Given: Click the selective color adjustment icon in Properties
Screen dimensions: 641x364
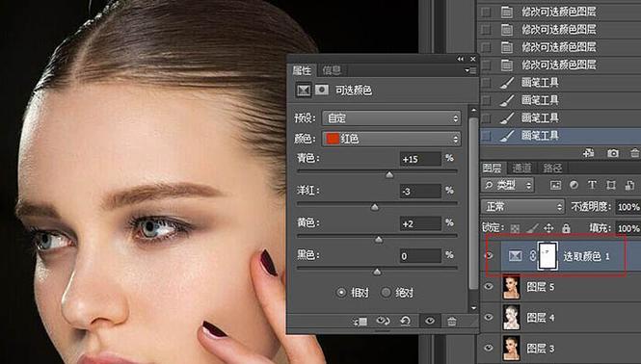Looking at the screenshot, I should 304,90.
